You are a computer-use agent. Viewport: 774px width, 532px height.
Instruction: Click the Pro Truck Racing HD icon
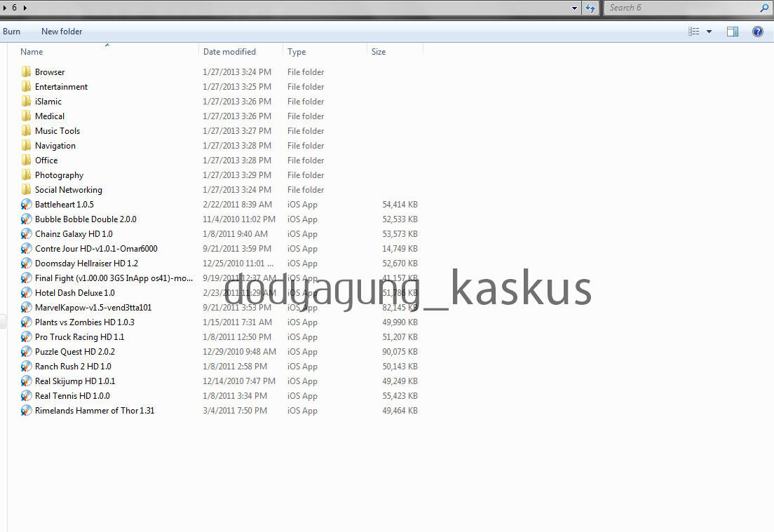coord(26,337)
